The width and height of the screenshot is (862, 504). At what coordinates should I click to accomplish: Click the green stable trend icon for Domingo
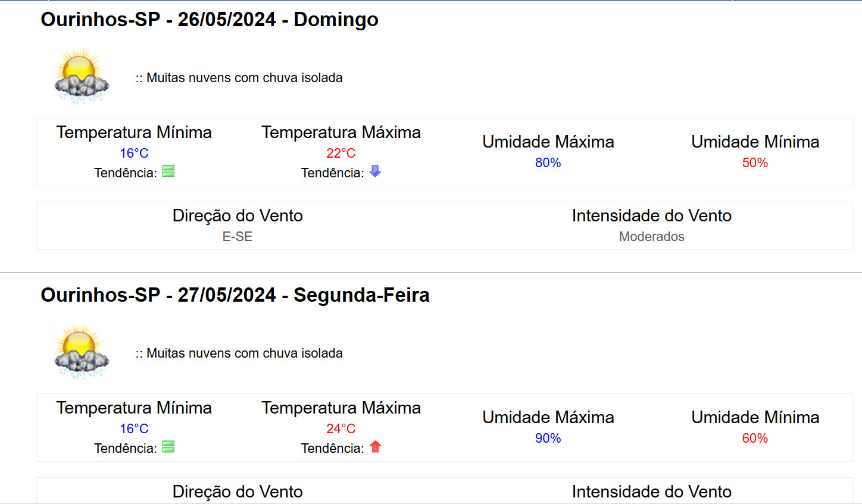(x=168, y=172)
